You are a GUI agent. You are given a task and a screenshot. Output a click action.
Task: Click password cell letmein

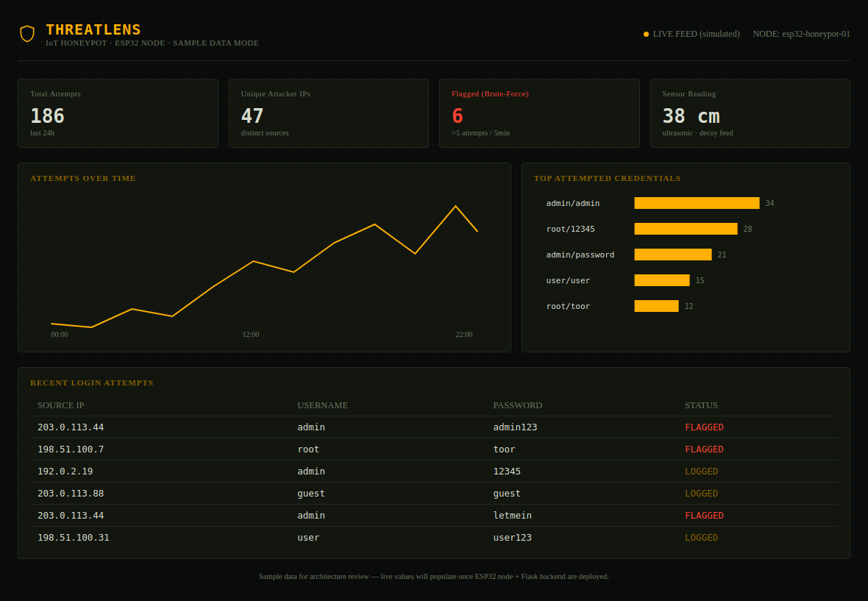[x=513, y=516]
